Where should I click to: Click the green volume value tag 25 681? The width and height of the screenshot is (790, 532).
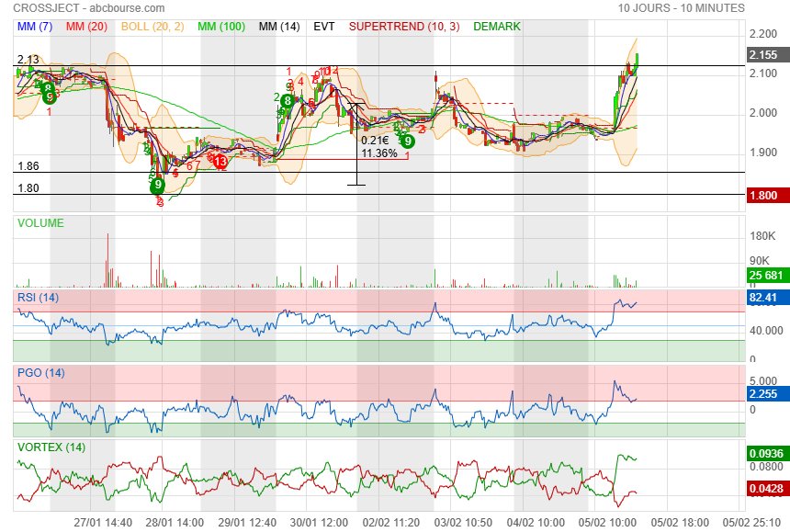[x=764, y=276]
